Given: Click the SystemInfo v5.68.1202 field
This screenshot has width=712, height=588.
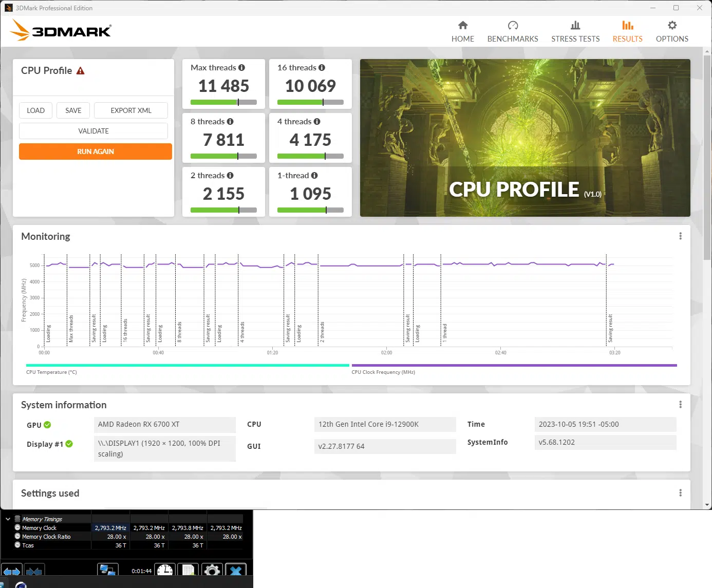Looking at the screenshot, I should point(606,443).
